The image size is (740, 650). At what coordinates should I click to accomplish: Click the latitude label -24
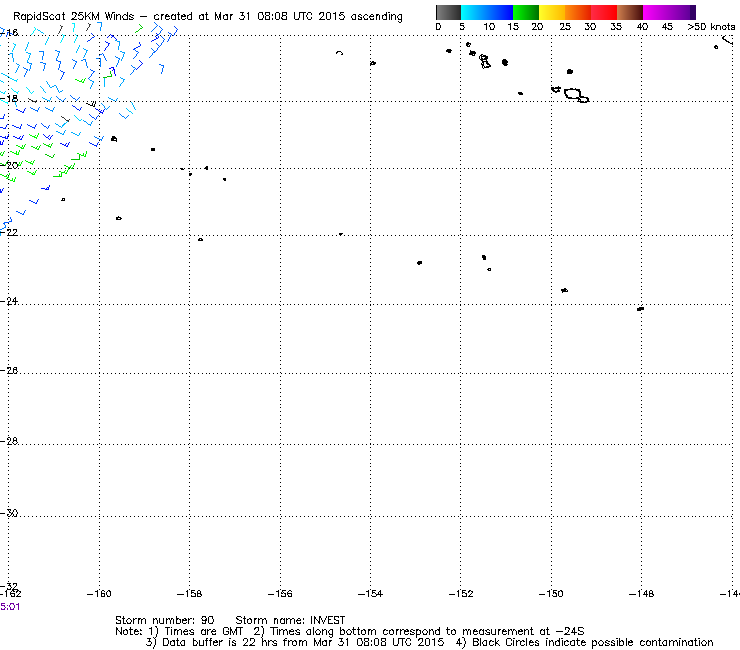click(x=9, y=301)
